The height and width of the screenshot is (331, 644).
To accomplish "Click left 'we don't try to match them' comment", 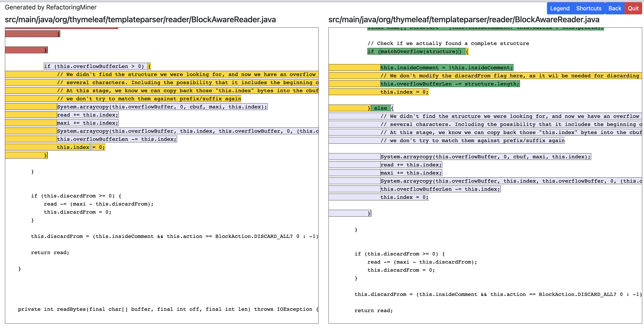I will (149, 98).
